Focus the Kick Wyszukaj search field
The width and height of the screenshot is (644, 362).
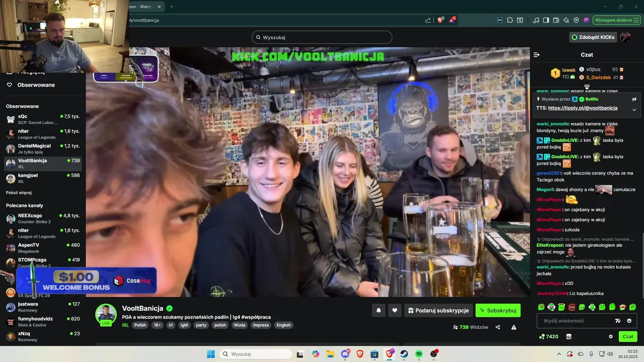[322, 37]
